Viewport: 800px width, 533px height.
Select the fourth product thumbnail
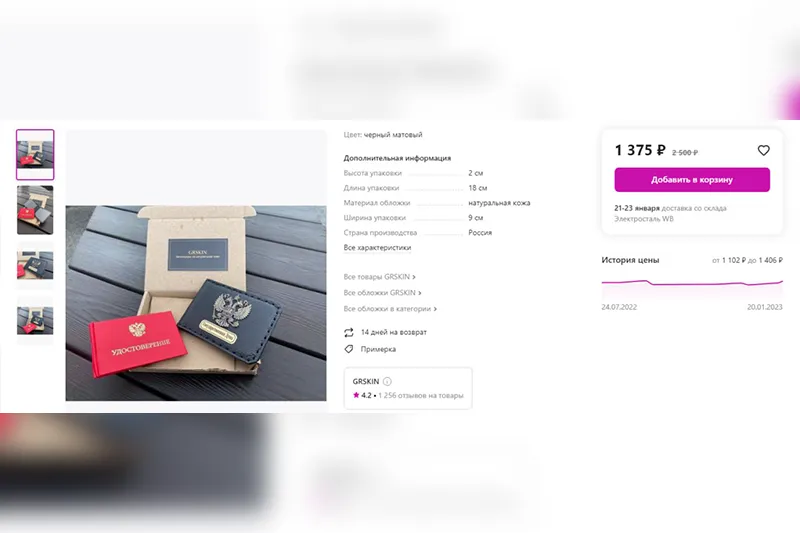[35, 321]
